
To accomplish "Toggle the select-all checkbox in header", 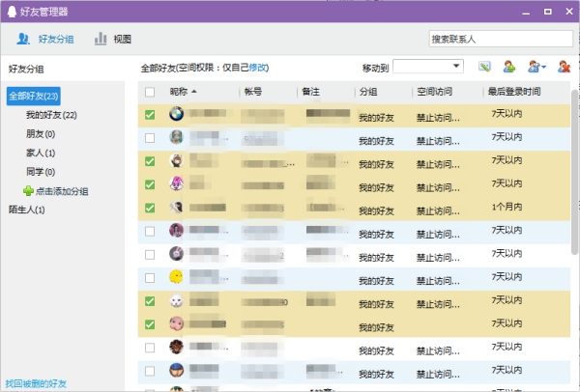I will 150,92.
